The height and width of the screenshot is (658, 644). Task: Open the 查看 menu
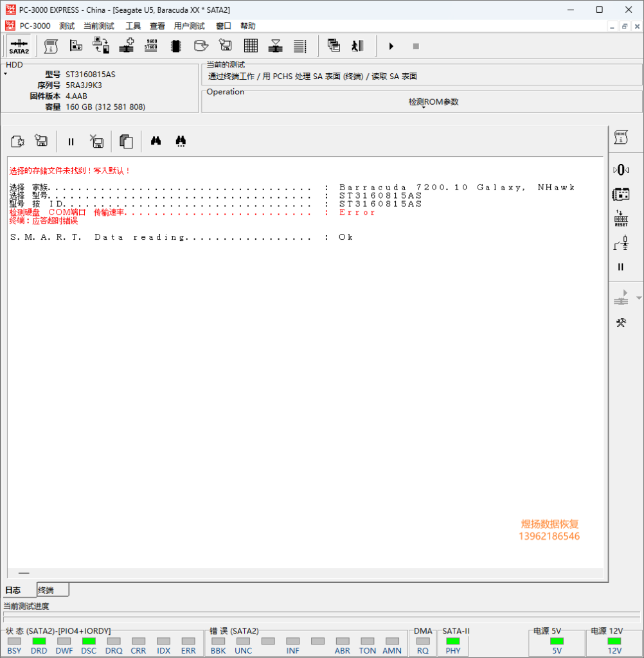pyautogui.click(x=157, y=26)
